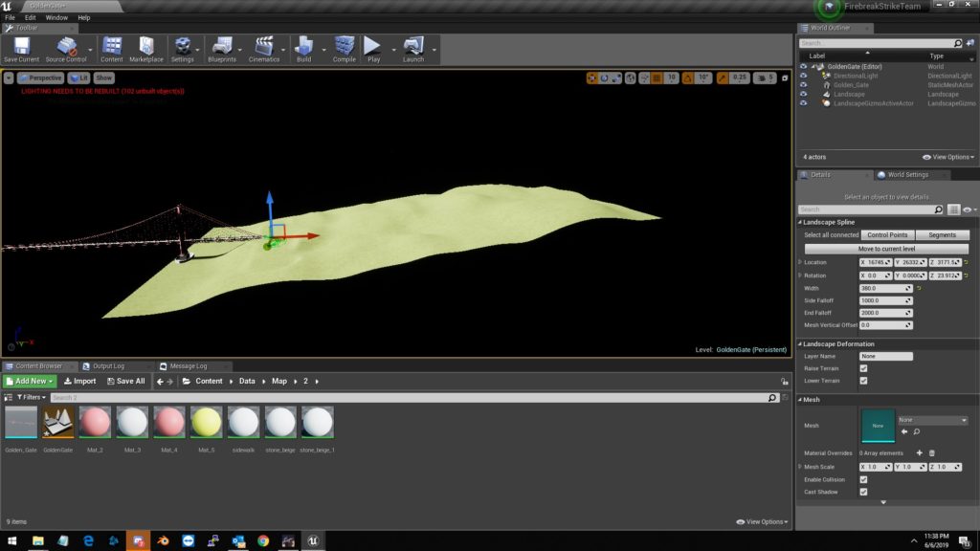
Task: Open the Perspective viewport dropdown
Action: coord(40,77)
